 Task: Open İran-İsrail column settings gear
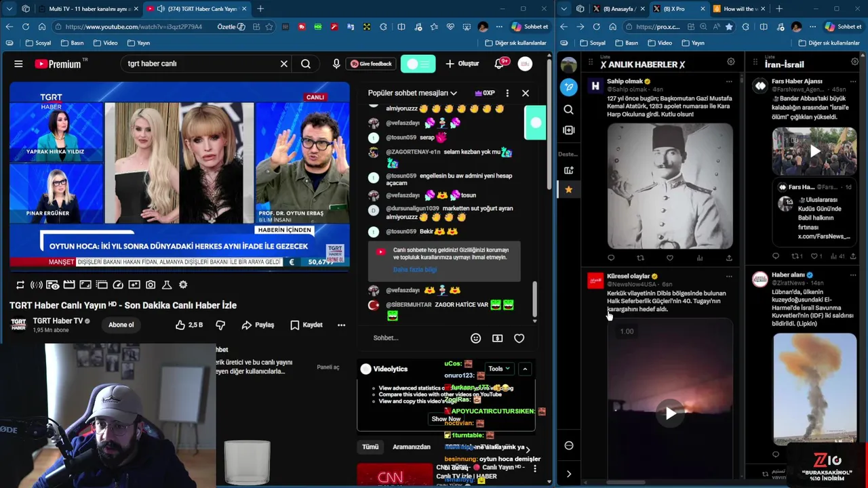(853, 62)
